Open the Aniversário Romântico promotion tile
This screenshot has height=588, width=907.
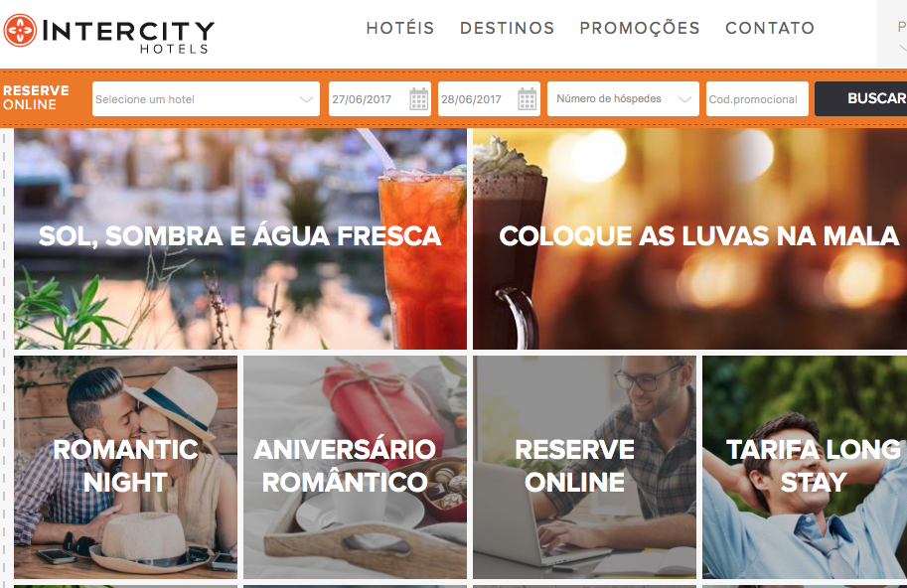click(x=355, y=467)
